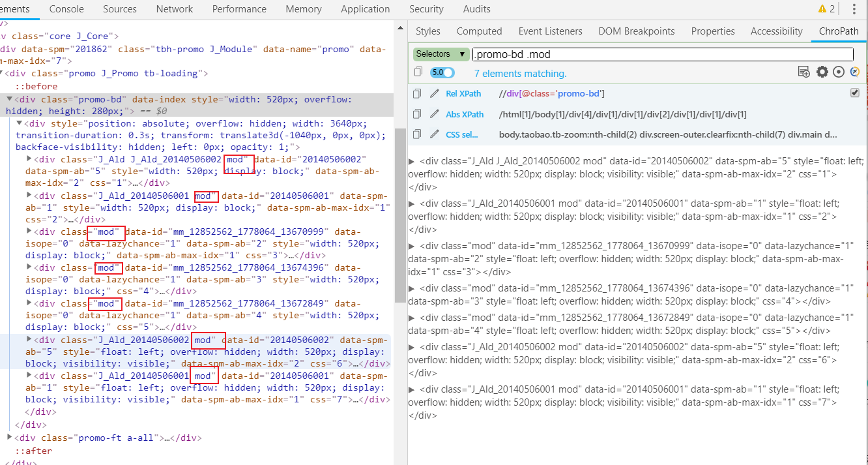Click the //div[@class='promo-bd'] XPath text
868x465 pixels.
551,94
